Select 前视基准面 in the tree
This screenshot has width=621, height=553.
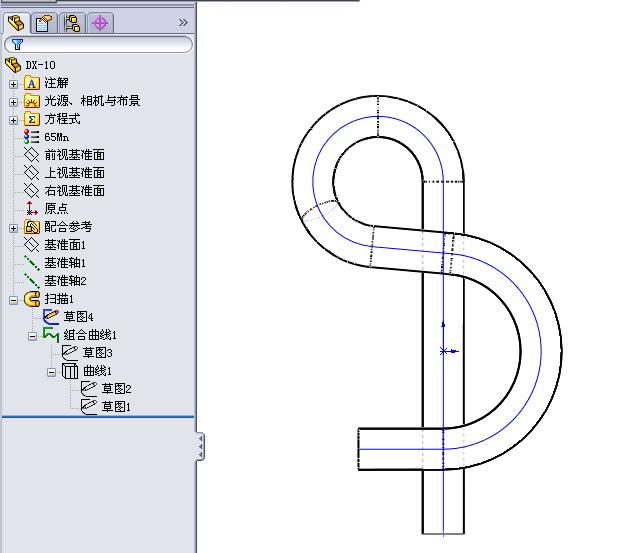74,155
